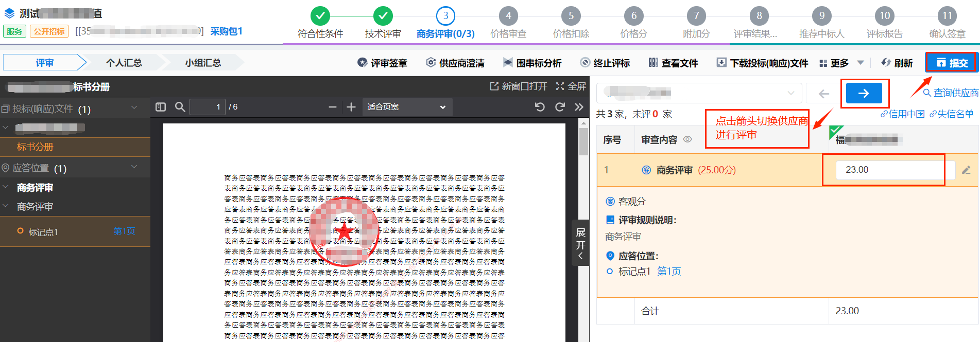
Task: Click 标记点1 under 应答位置 in right panel
Action: point(634,271)
